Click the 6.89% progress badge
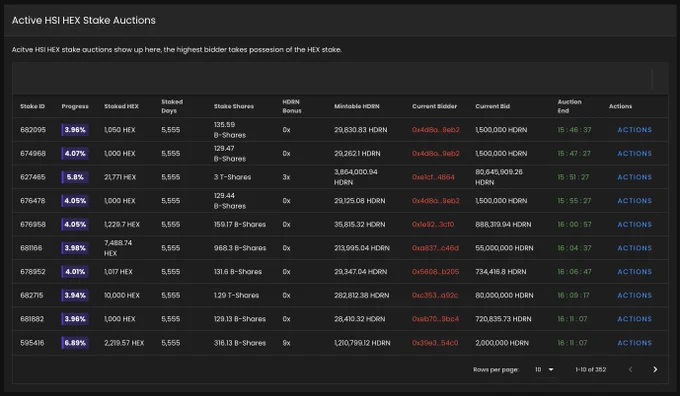680x396 pixels. coord(75,343)
